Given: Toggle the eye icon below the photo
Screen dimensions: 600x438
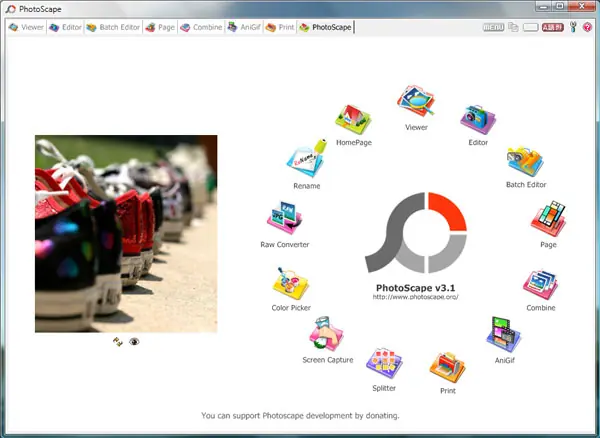Looking at the screenshot, I should pyautogui.click(x=134, y=342).
